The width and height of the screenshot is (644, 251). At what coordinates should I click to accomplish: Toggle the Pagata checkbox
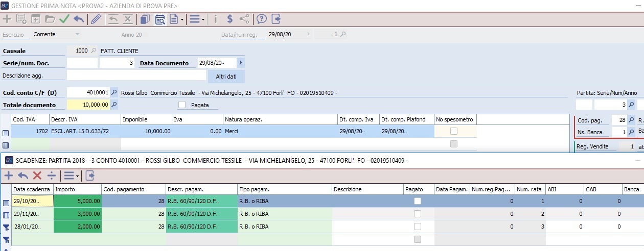[x=182, y=105]
